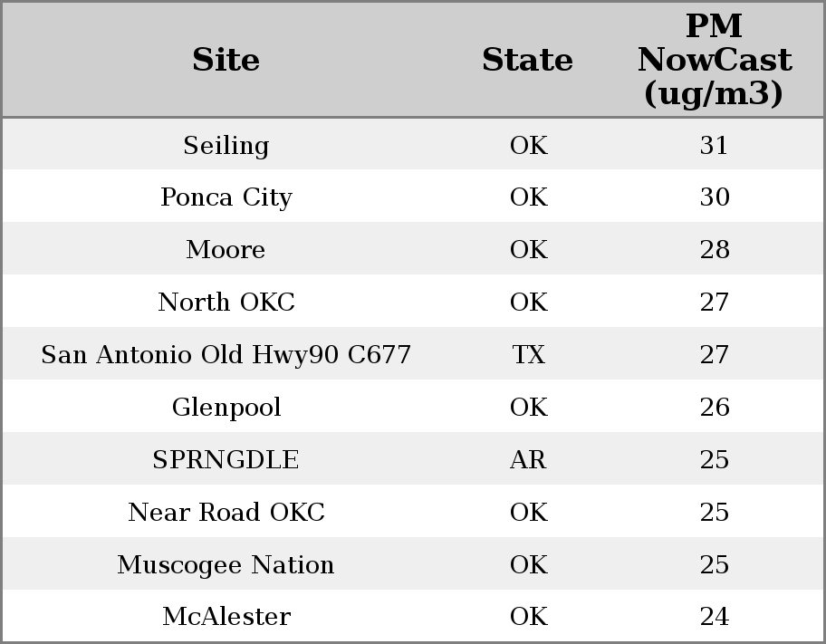The image size is (826, 644).
Task: Click the Moore site name
Action: (226, 250)
